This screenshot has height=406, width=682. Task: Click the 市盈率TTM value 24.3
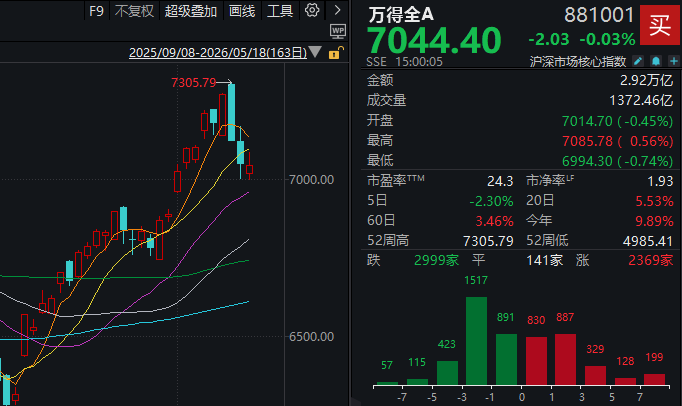(x=500, y=181)
